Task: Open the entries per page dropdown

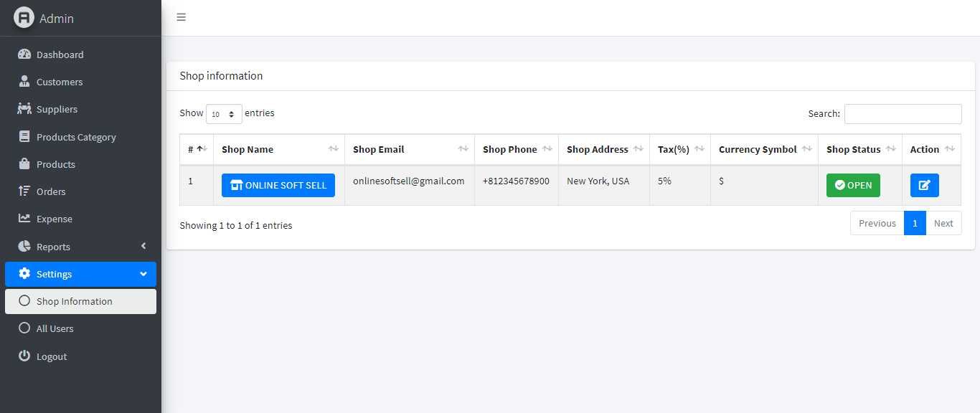Action: (224, 114)
